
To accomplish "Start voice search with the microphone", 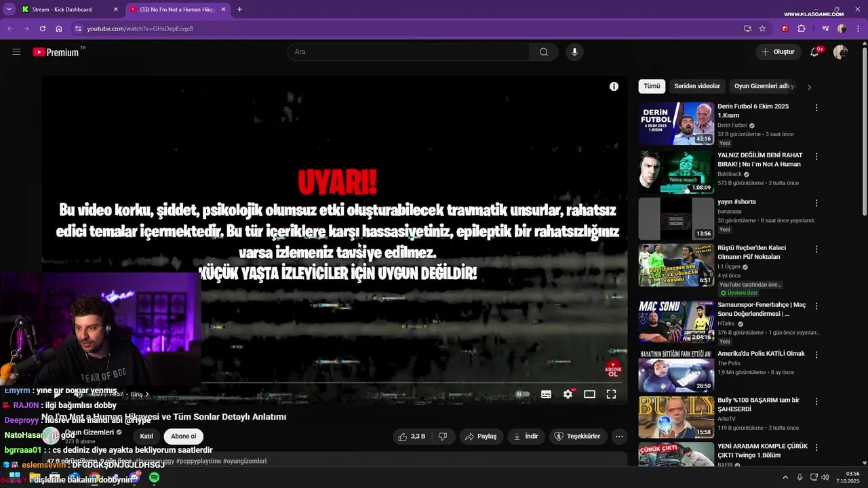I will pos(574,52).
